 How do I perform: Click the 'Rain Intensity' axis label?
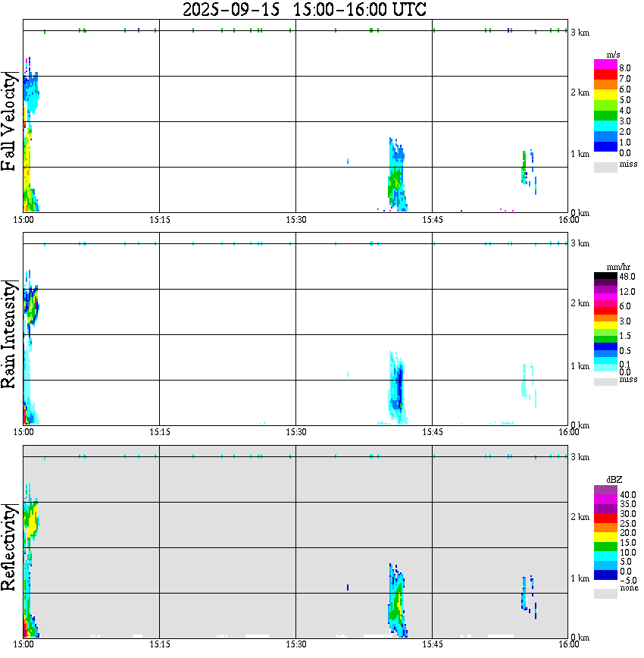click(8, 334)
